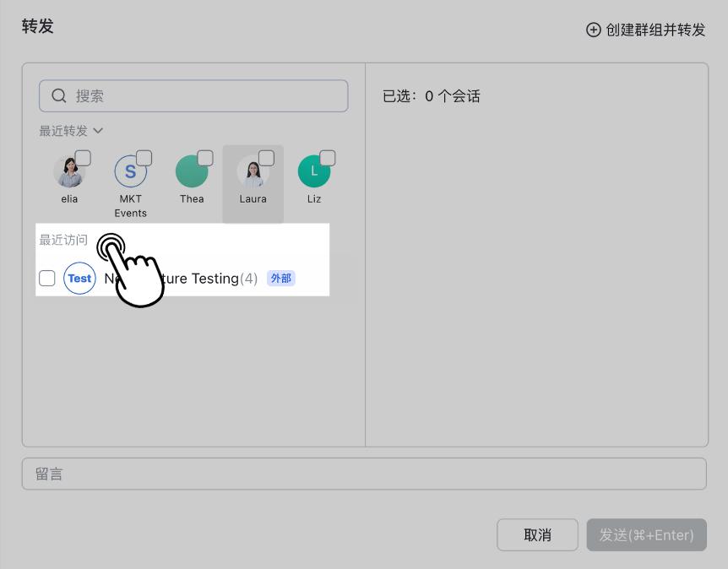Check the checkbox on Liz's avatar

(326, 157)
